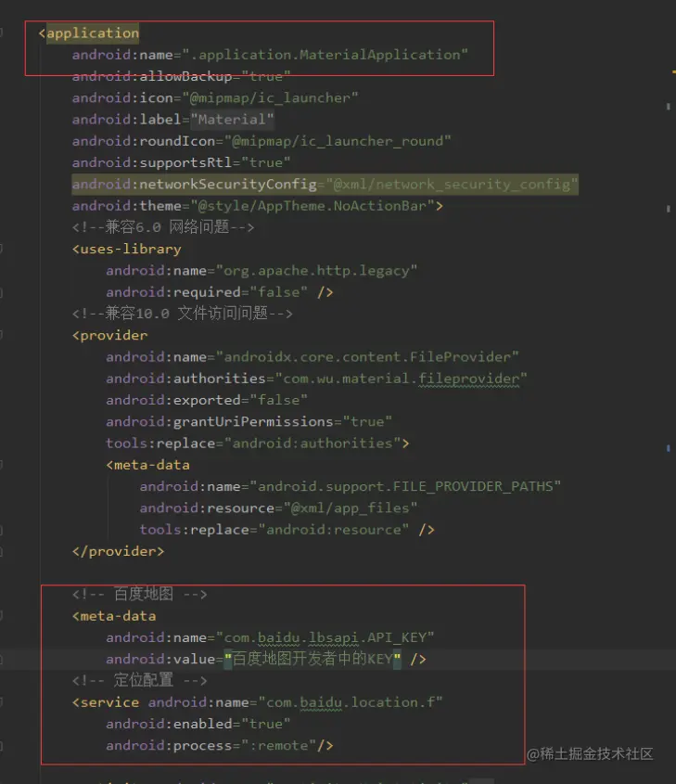Image resolution: width=676 pixels, height=784 pixels.
Task: Click the 定位配置 comment line
Action: click(139, 680)
